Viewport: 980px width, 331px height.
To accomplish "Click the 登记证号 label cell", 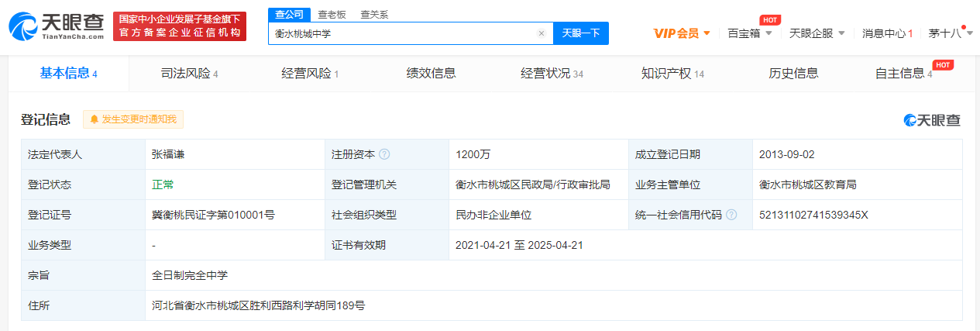I will [83, 215].
